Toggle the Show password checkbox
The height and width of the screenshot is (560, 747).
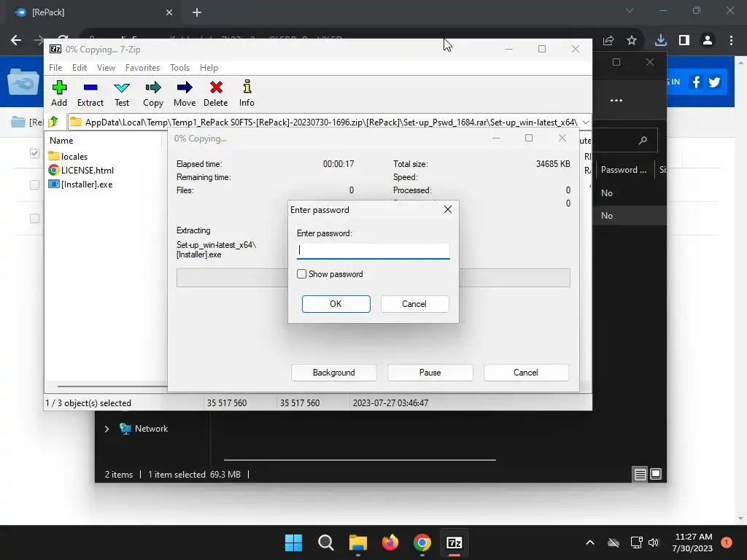pos(301,274)
